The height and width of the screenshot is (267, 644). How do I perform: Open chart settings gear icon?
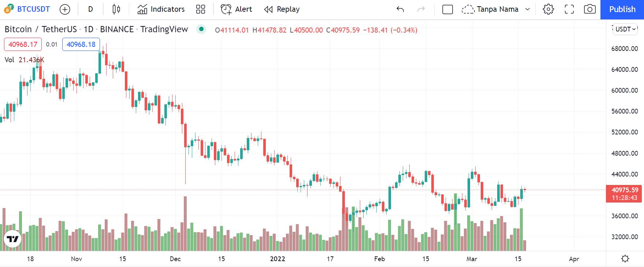click(x=548, y=9)
